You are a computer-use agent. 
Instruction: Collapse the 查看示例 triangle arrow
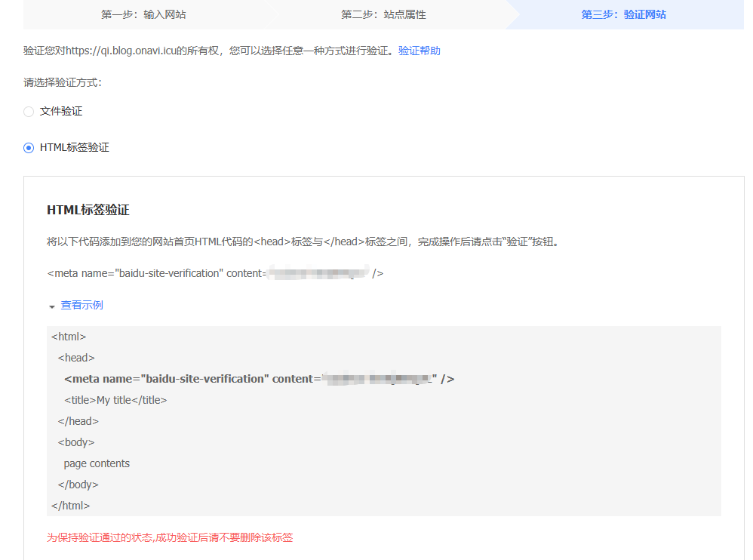coord(52,306)
